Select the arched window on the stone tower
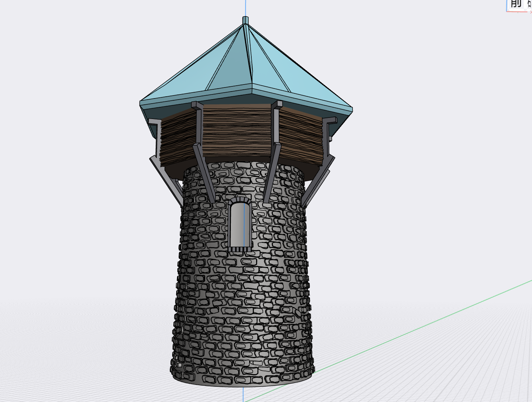This screenshot has width=532, height=402. pyautogui.click(x=240, y=224)
